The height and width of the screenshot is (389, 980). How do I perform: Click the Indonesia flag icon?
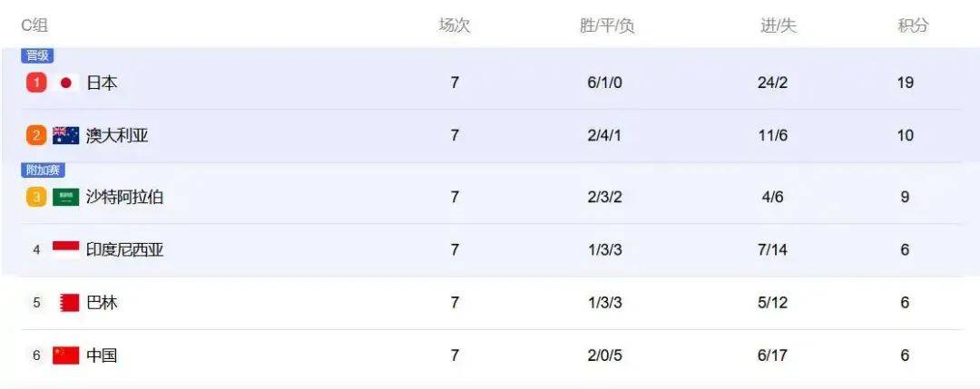(65, 249)
